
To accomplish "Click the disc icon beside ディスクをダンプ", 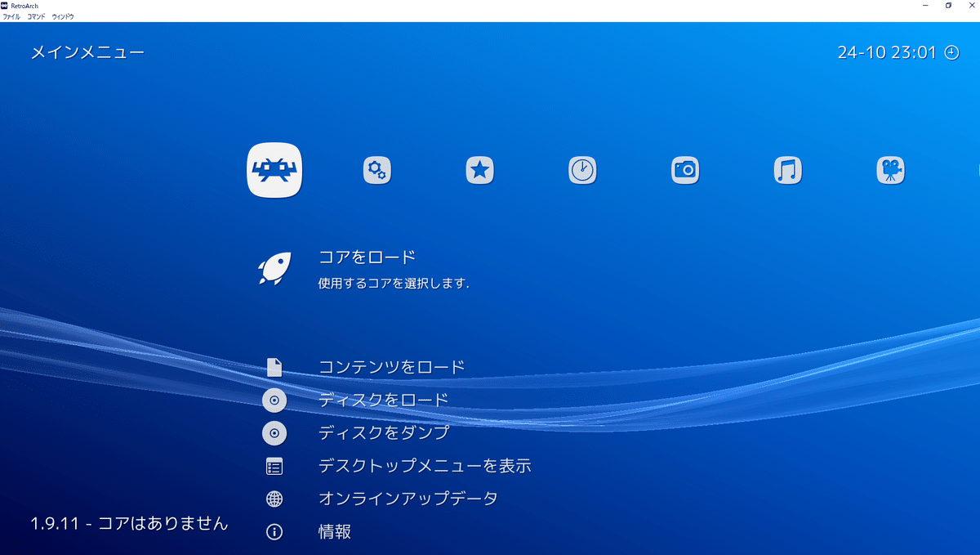I will [274, 433].
